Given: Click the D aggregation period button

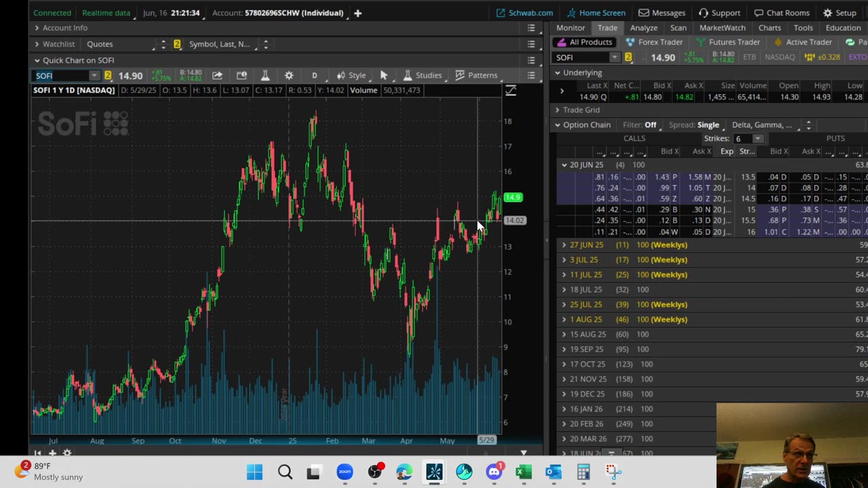Looking at the screenshot, I should [314, 75].
